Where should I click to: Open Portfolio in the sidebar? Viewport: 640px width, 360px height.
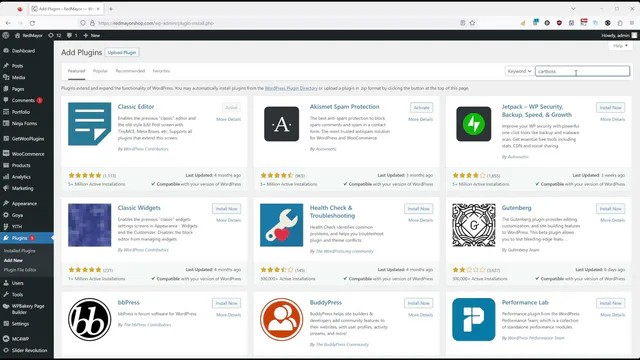pyautogui.click(x=20, y=112)
